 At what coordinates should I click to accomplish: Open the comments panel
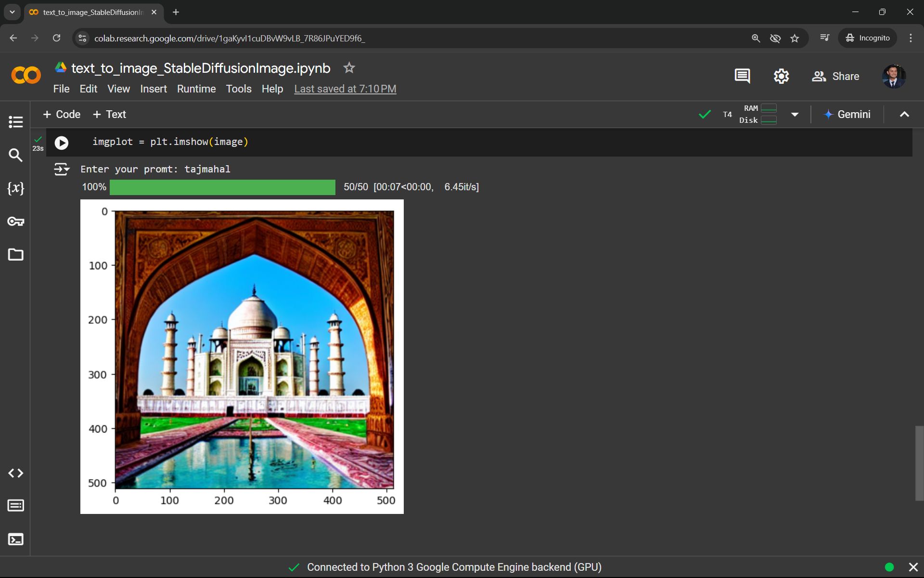pos(742,76)
